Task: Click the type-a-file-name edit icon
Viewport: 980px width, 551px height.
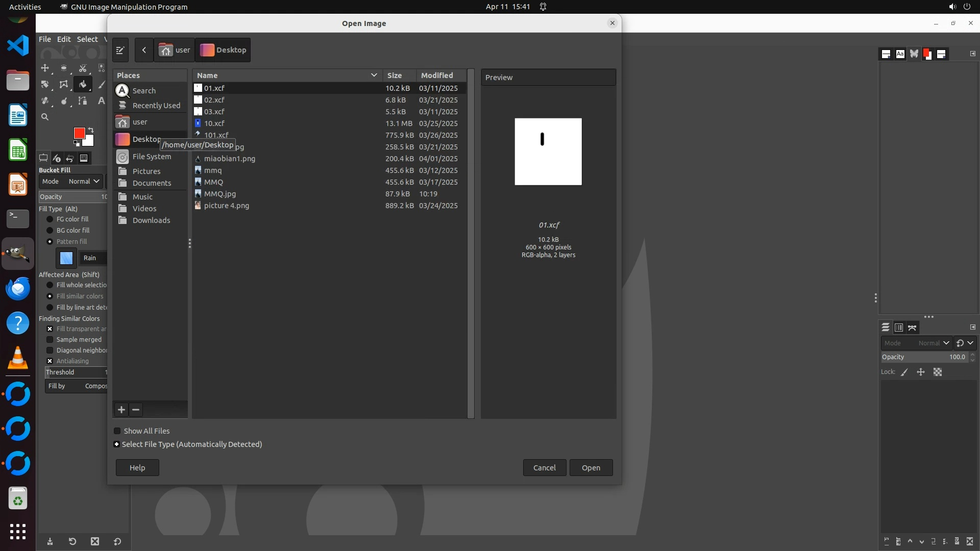Action: (x=120, y=50)
